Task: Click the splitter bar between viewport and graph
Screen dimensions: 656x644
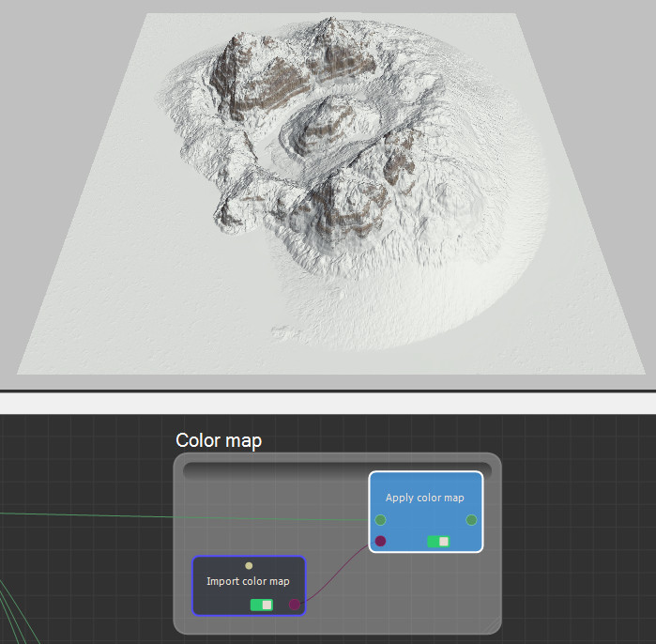Action: point(328,391)
